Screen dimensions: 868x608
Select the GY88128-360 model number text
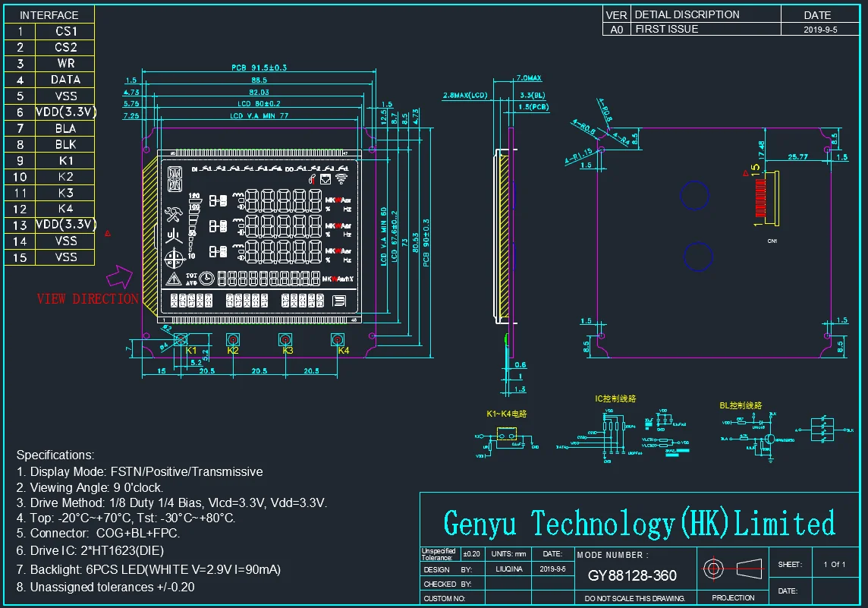click(x=632, y=575)
